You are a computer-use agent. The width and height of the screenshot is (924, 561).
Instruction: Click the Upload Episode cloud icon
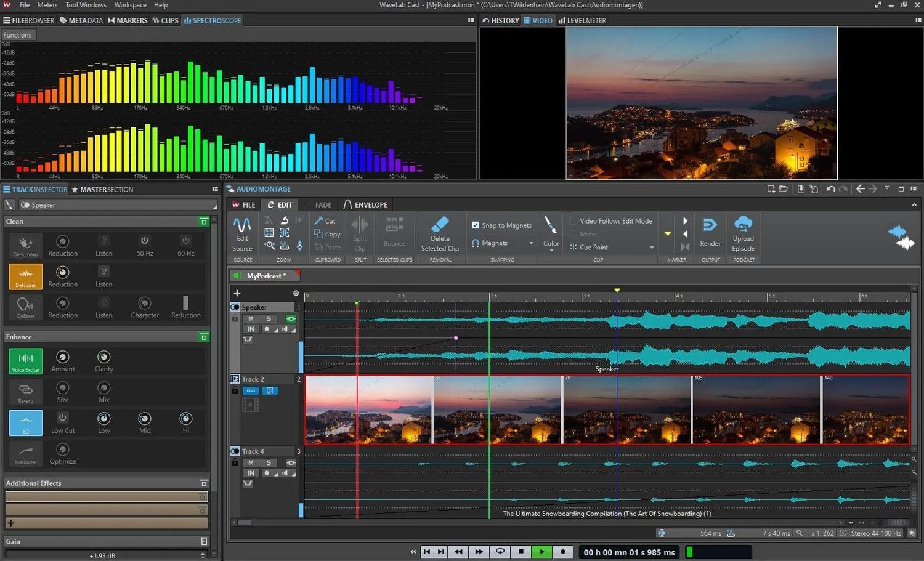pyautogui.click(x=743, y=224)
